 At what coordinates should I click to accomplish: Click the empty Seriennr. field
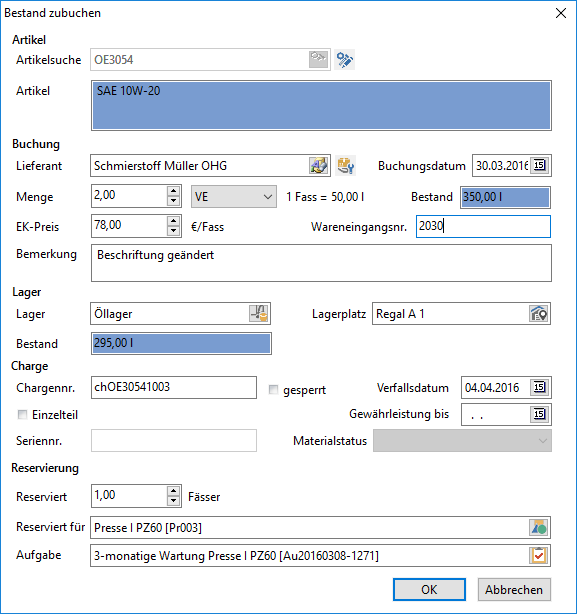pyautogui.click(x=174, y=441)
